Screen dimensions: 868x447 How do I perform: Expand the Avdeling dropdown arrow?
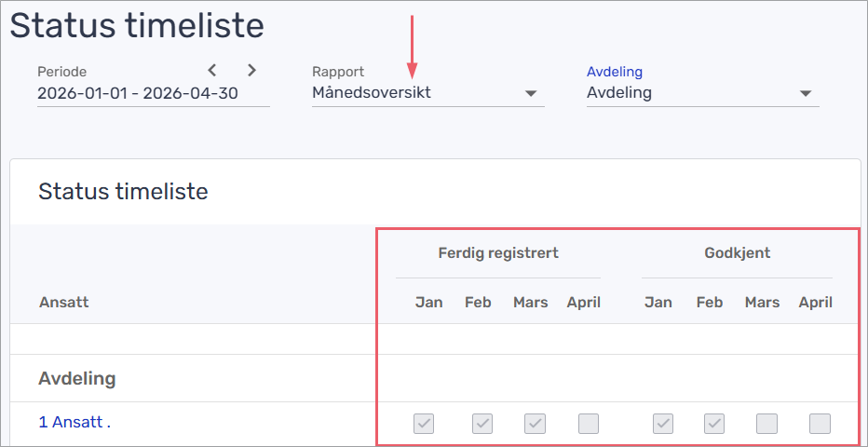pyautogui.click(x=806, y=93)
